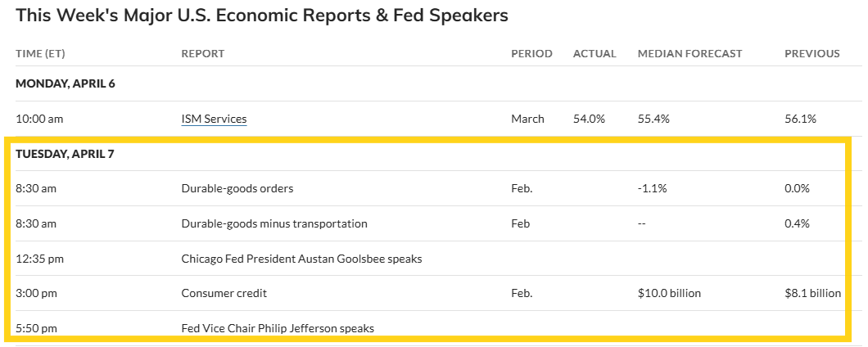Click Fed Vice Chair Philip Jefferson speaks
This screenshot has height=347, width=868.
(x=278, y=328)
